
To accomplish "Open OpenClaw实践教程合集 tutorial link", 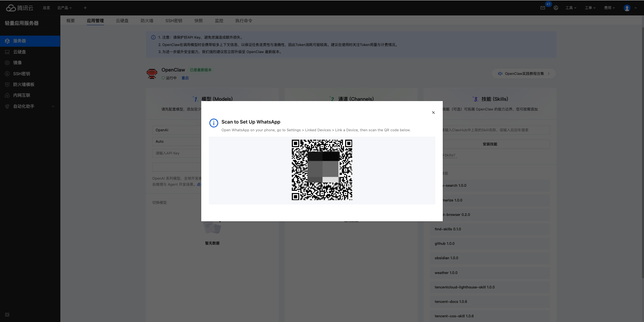I will tap(524, 74).
